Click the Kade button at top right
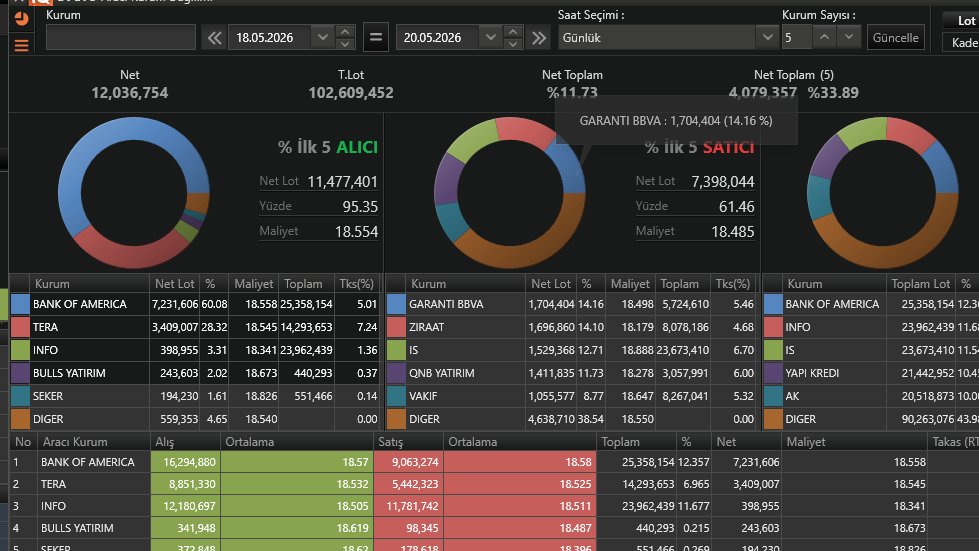Image resolution: width=979 pixels, height=551 pixels. point(962,42)
